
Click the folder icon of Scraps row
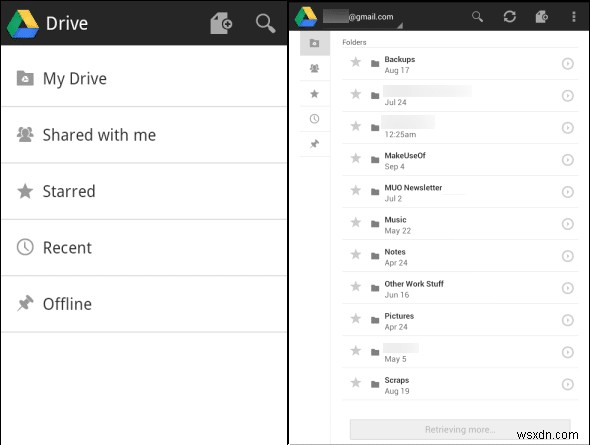pyautogui.click(x=375, y=384)
